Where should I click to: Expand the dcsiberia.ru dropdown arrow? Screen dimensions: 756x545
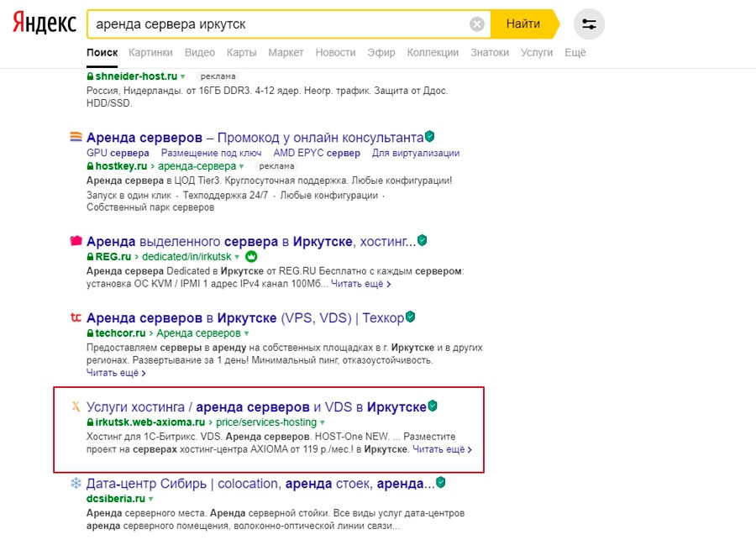[x=151, y=499]
